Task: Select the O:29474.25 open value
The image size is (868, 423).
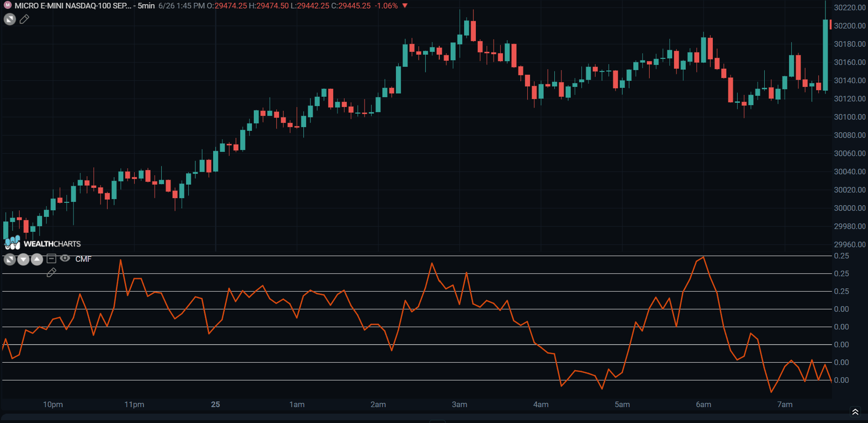Action: pos(227,6)
